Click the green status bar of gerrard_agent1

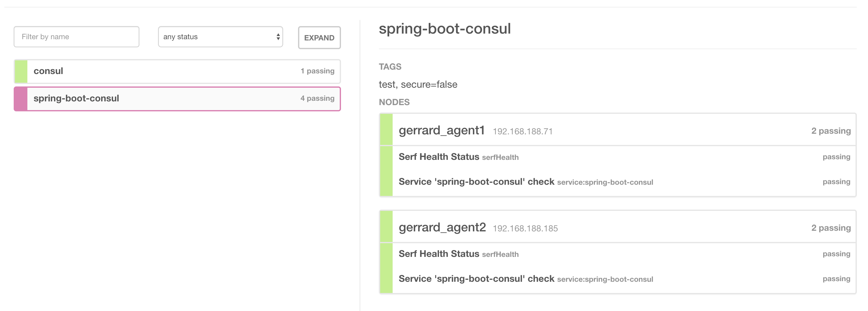[x=386, y=130]
